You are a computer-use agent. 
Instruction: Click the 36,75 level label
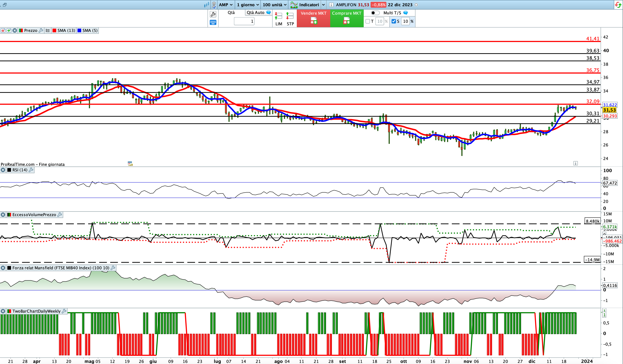(x=593, y=70)
